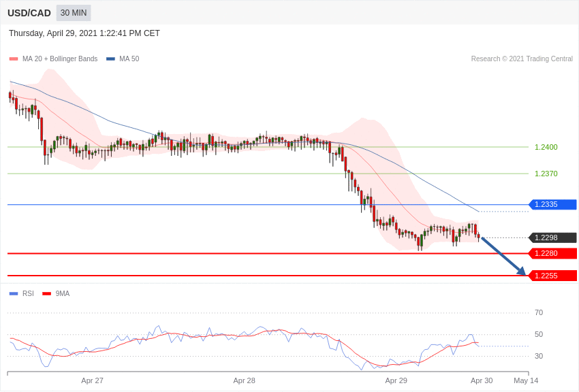Viewport: 579px width, 392px height.
Task: Click the 9MA legend red swatch
Action: tap(47, 293)
